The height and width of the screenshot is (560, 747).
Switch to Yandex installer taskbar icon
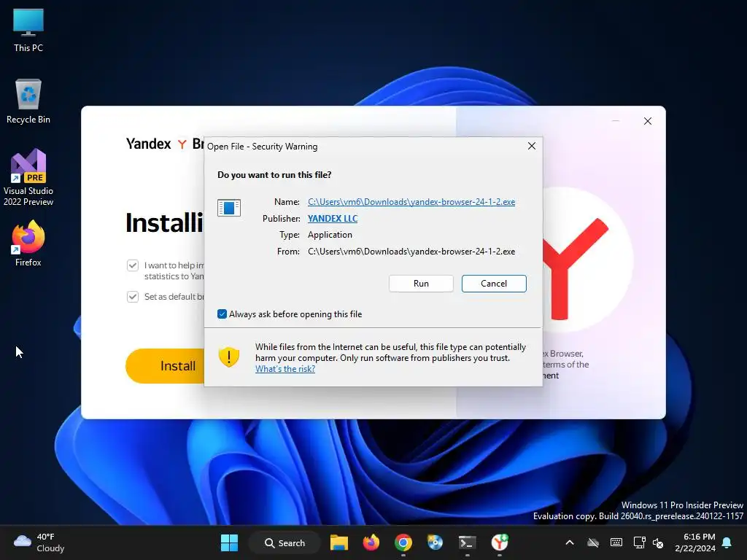coord(499,542)
